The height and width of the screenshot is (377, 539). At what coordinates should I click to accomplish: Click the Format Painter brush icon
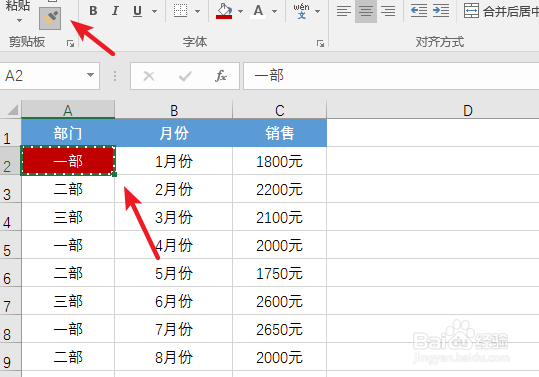[50, 18]
